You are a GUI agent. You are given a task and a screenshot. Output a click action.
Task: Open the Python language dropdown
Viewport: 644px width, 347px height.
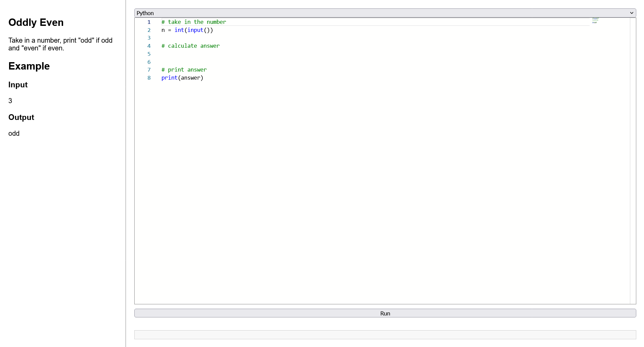pos(385,13)
